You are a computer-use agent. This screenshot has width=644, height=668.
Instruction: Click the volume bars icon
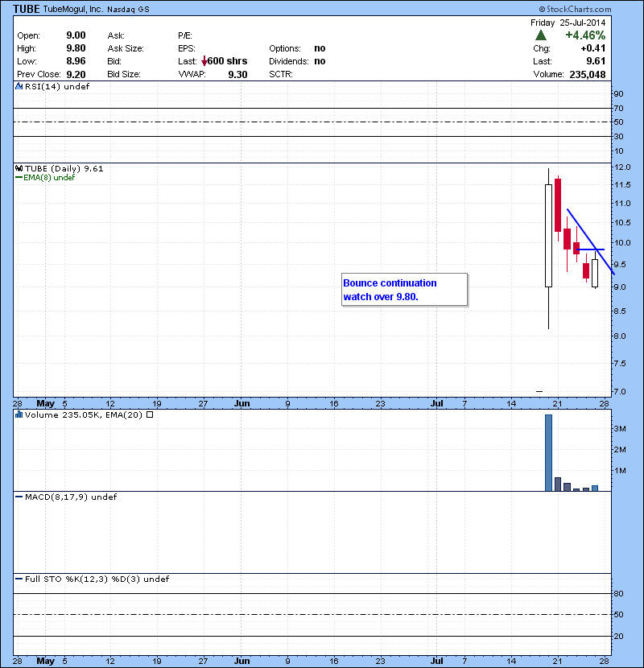[19, 414]
